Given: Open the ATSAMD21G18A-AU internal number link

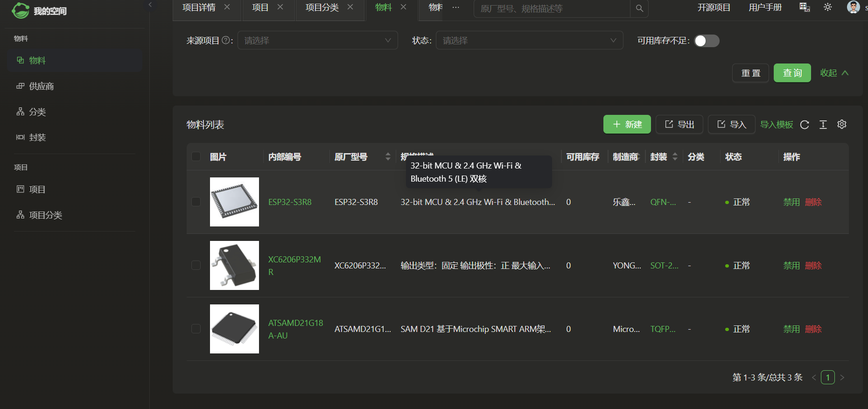Looking at the screenshot, I should 295,329.
